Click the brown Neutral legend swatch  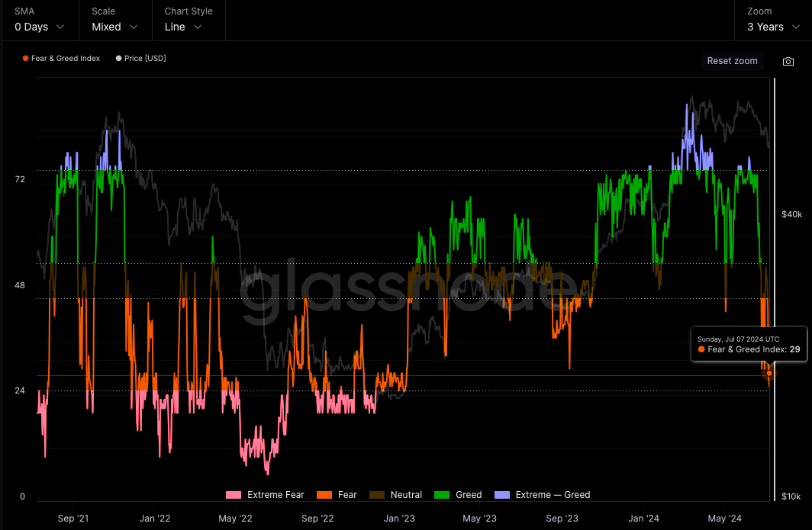click(x=377, y=495)
